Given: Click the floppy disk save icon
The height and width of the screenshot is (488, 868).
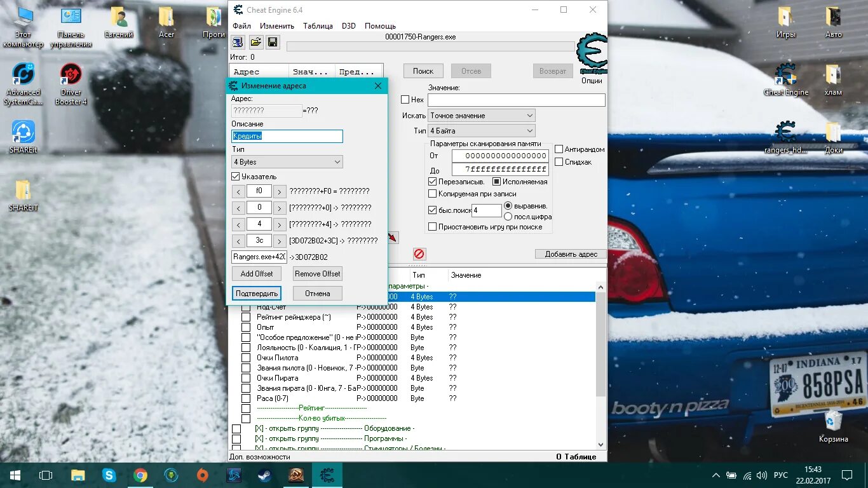Looking at the screenshot, I should click(273, 43).
